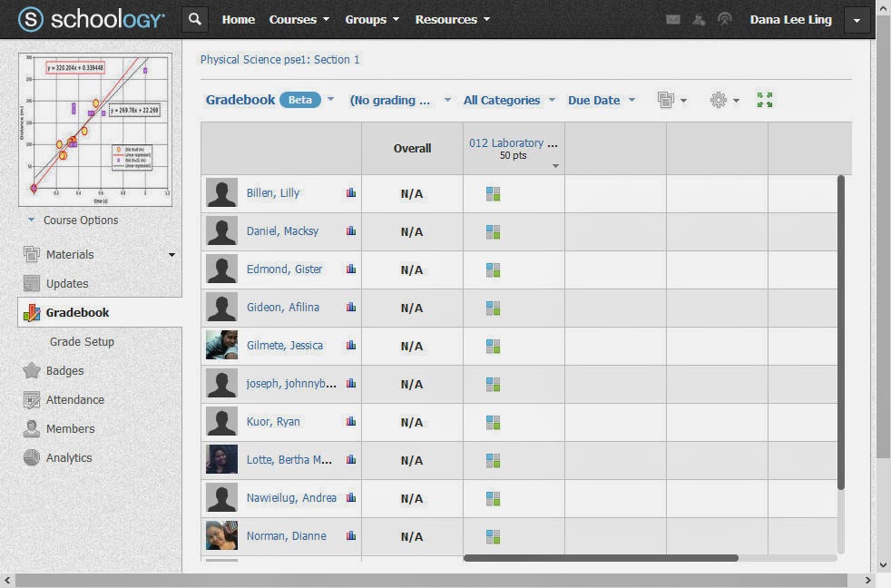Screen dimensions: 891x588
Task: Expand the Course Options section
Action: (x=81, y=220)
